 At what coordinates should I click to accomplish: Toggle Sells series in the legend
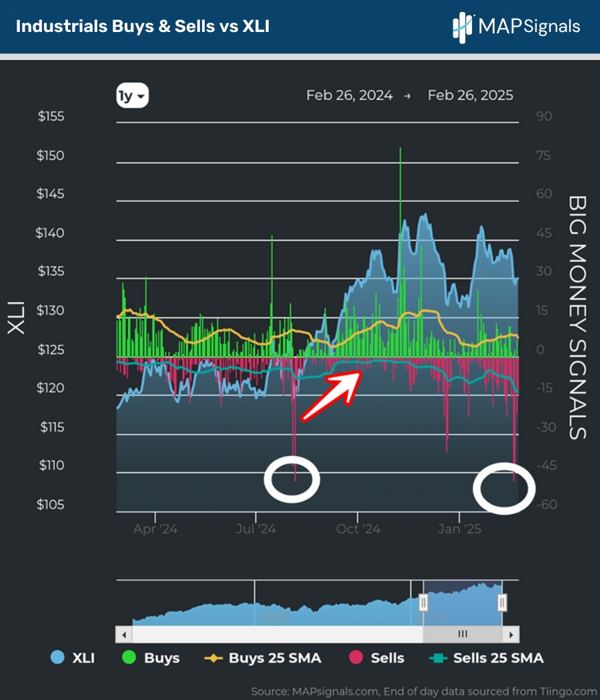point(377,657)
